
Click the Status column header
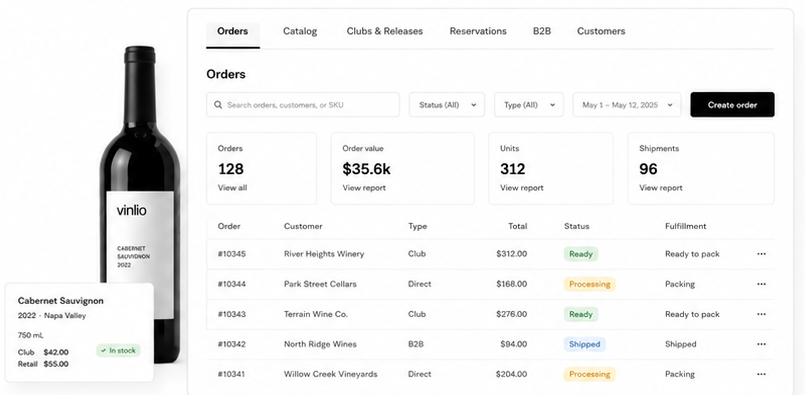pos(577,226)
